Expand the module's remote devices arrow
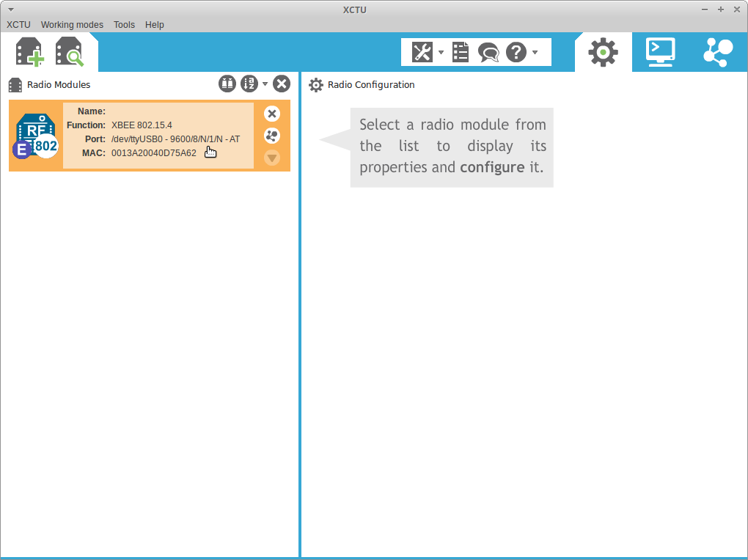 [272, 158]
